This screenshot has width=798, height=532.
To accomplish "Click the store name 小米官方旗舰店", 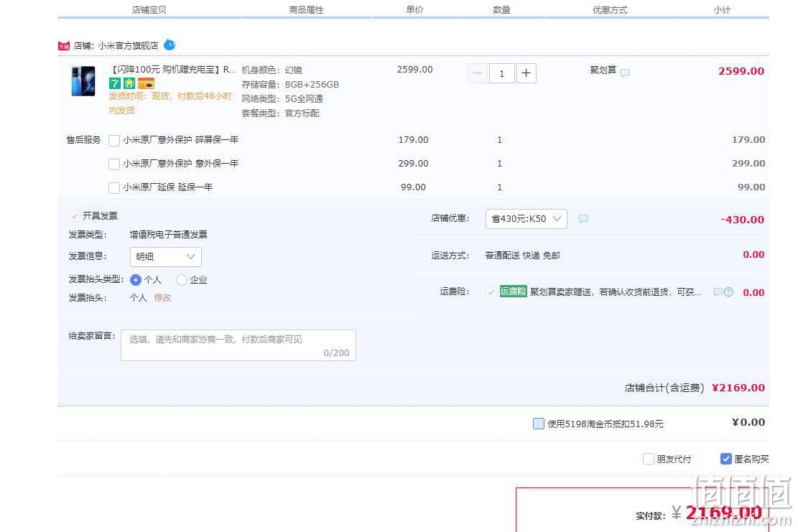I will point(129,46).
